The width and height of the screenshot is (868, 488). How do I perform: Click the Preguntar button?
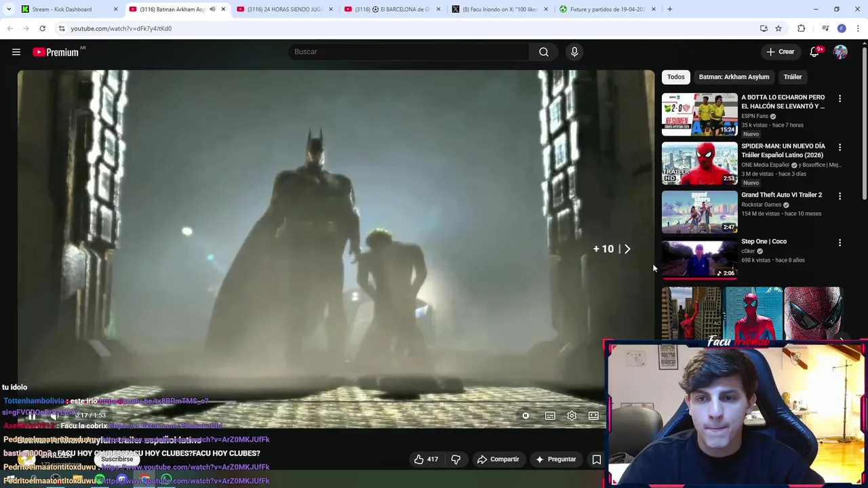(x=556, y=460)
